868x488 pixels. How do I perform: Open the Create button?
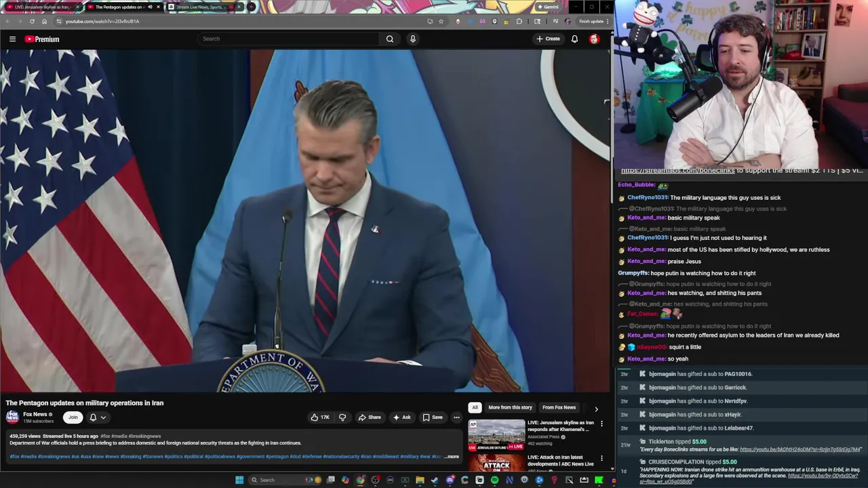point(548,39)
